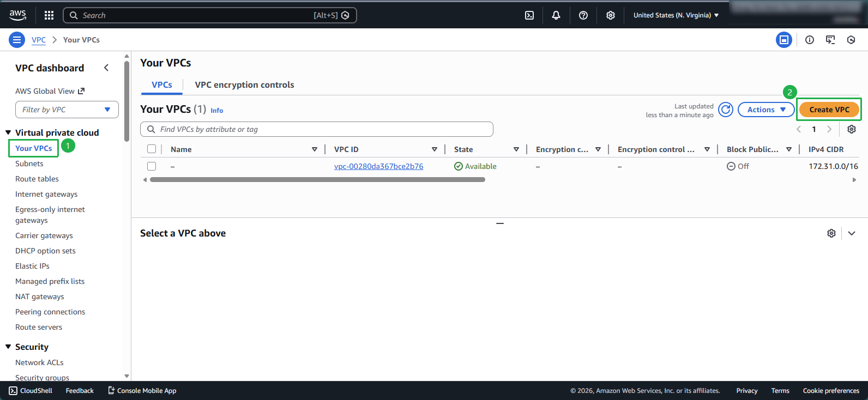
Task: Open NAT gateways in the sidebar
Action: pos(40,296)
